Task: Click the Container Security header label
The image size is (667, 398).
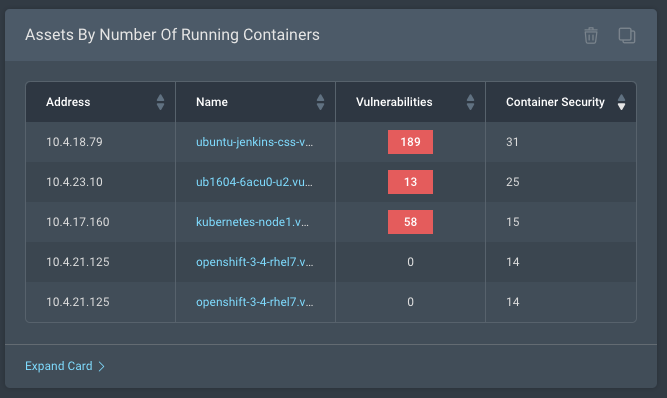Action: pyautogui.click(x=555, y=102)
